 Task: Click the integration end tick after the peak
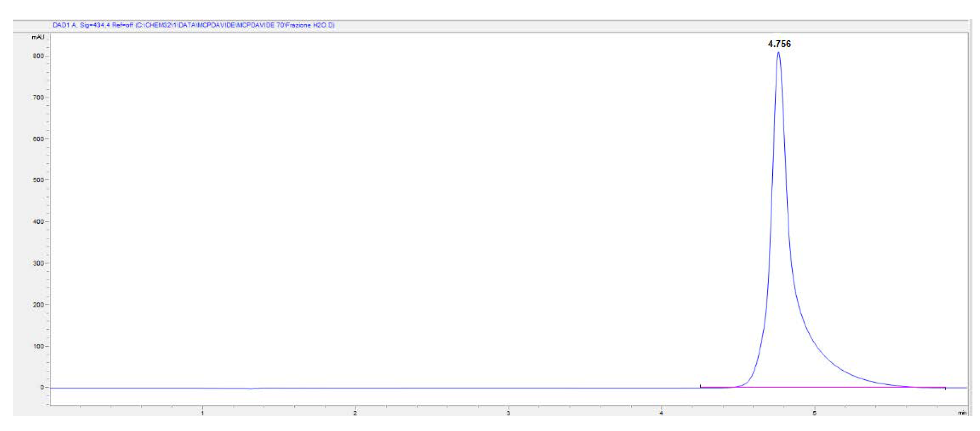point(945,388)
